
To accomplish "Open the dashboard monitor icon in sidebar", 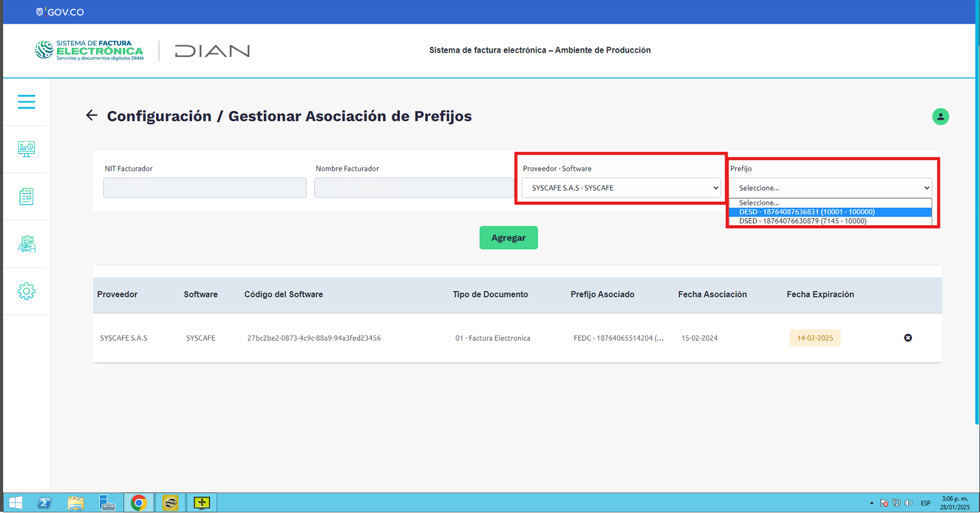I will [x=26, y=149].
